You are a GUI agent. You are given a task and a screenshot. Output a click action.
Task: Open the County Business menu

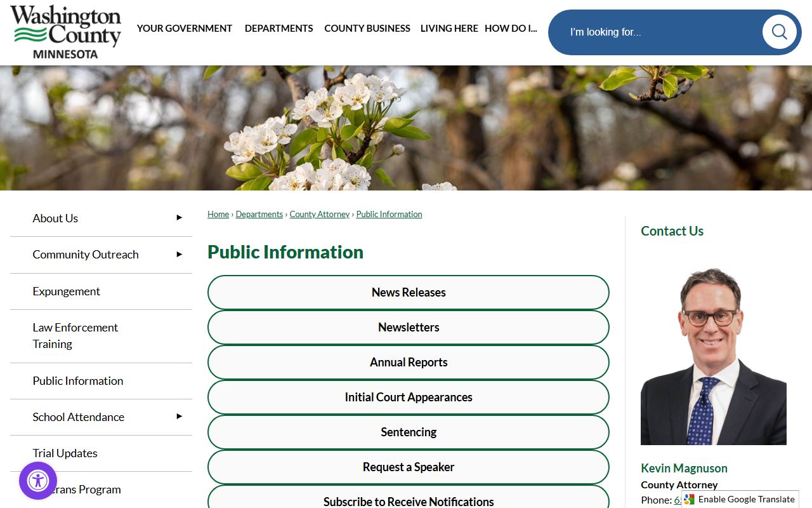click(x=367, y=29)
